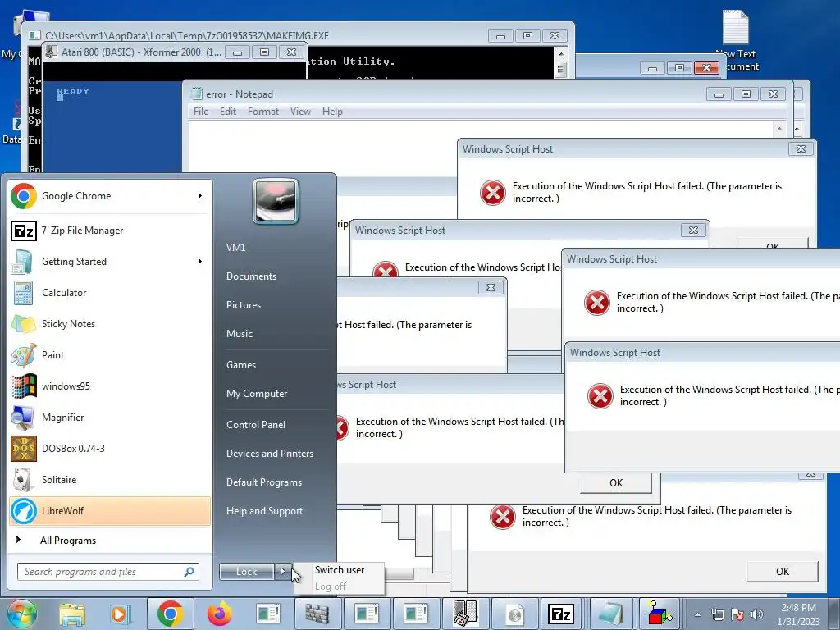Open Notepad File menu

pyautogui.click(x=201, y=112)
